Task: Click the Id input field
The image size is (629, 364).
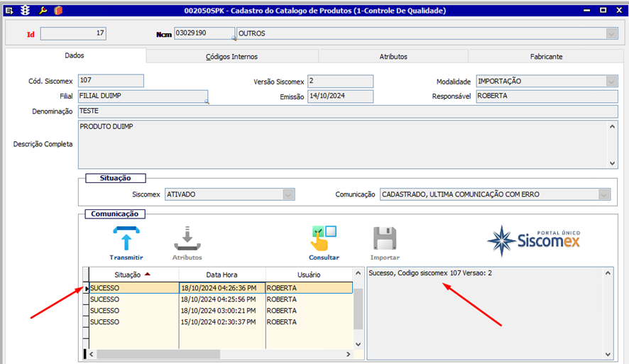Action: 73,33
